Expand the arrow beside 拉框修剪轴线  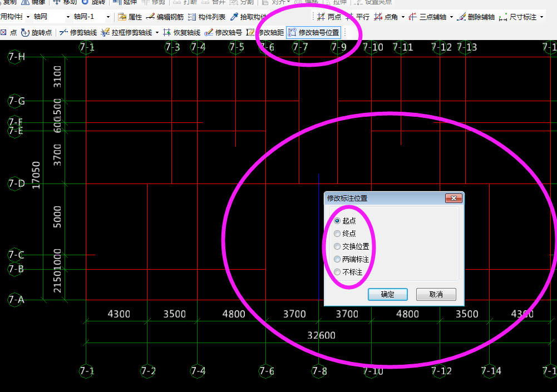point(157,33)
